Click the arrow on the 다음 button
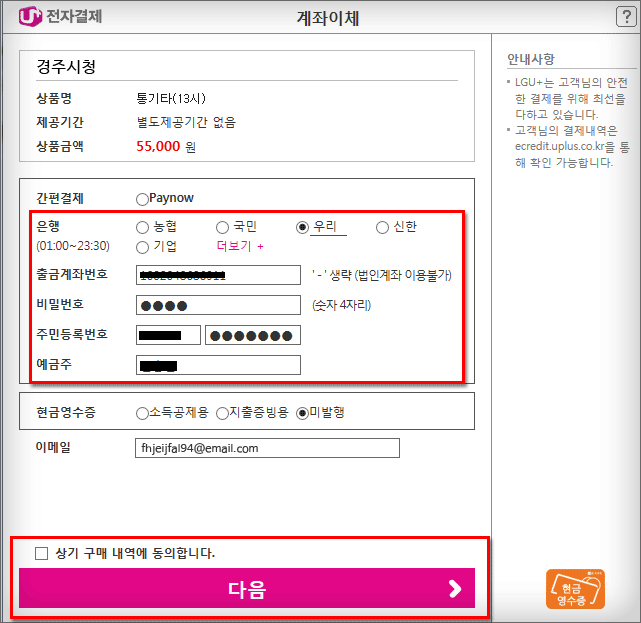641x623 pixels. 455,589
